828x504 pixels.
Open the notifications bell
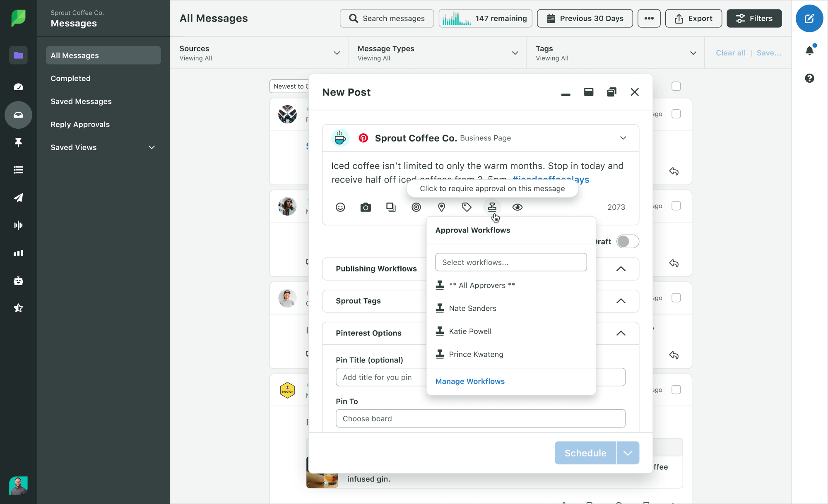(809, 50)
